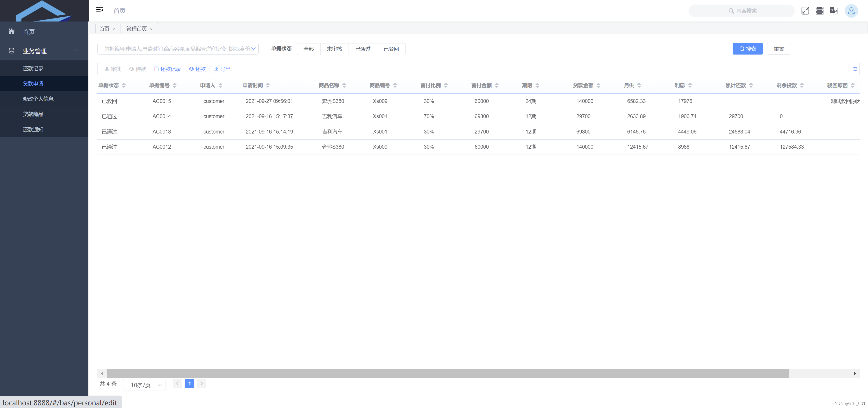
Task: Click the blue 搜索 button
Action: tap(747, 49)
